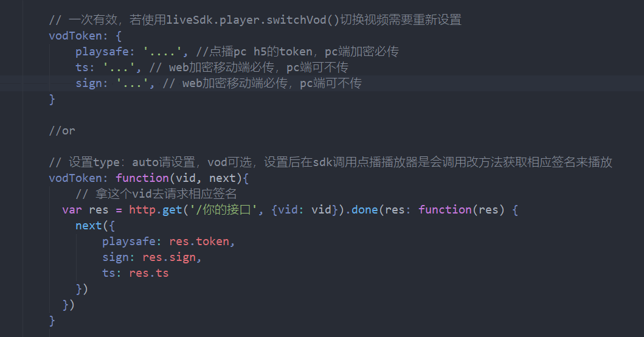Image resolution: width=644 pixels, height=337 pixels.
Task: Click the comment starting with 设置type
Action: click(x=330, y=162)
